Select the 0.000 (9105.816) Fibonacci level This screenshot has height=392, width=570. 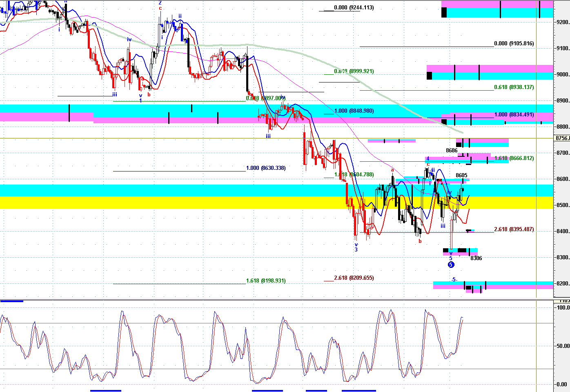pyautogui.click(x=514, y=44)
